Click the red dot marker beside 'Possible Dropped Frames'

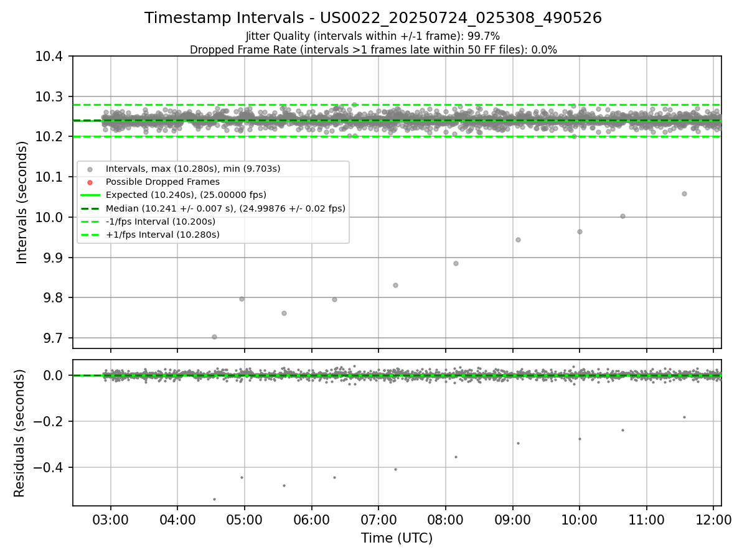(x=90, y=182)
